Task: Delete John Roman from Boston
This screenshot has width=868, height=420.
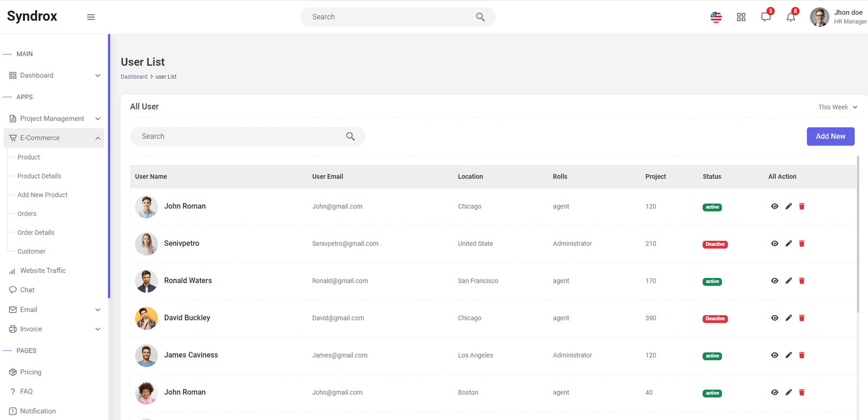Action: click(802, 392)
